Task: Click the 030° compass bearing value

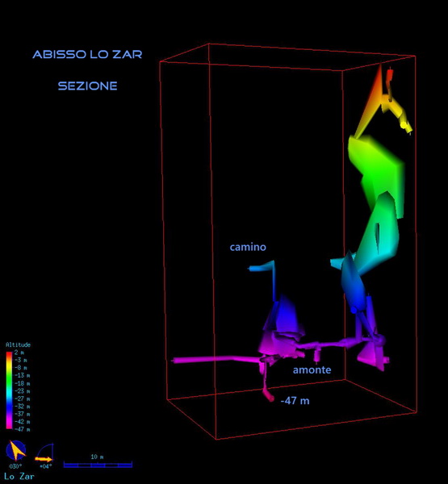Action: 15,466
